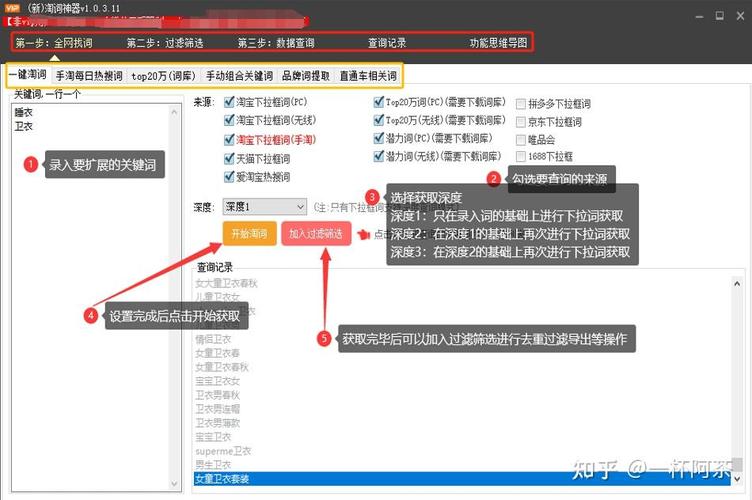Uncheck 淘宝下拉框词(PC) source
The image size is (752, 500).
(229, 102)
